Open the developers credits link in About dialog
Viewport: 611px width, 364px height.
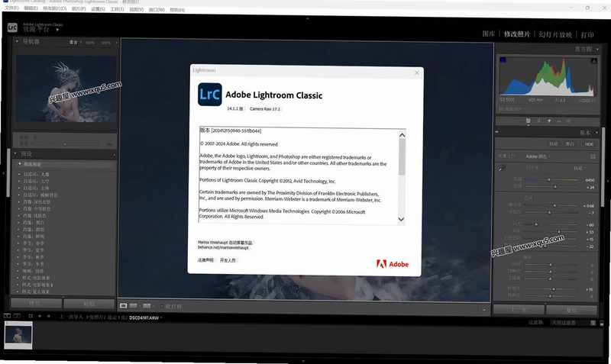coord(228,260)
